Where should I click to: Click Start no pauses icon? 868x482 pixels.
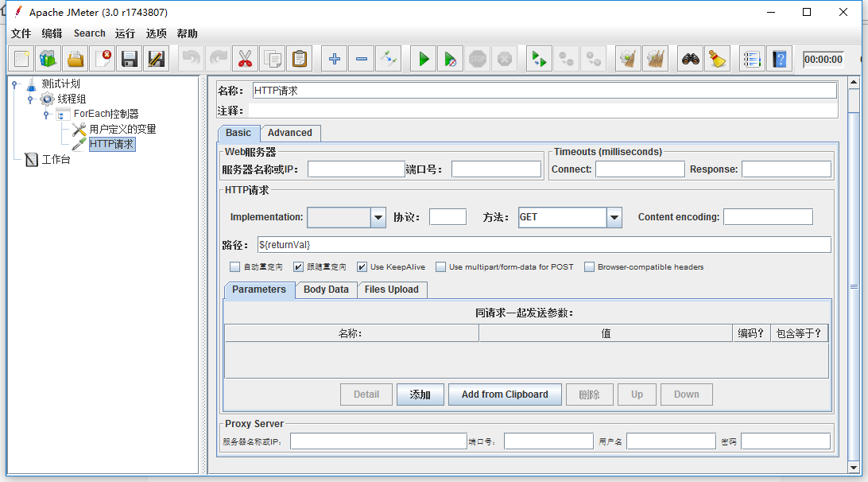click(450, 59)
